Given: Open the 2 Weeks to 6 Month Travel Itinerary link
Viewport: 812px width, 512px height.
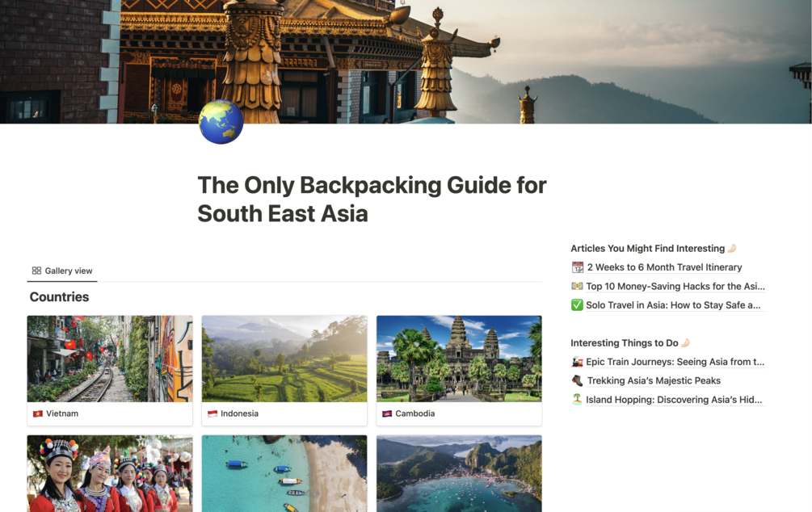Looking at the screenshot, I should [x=664, y=267].
